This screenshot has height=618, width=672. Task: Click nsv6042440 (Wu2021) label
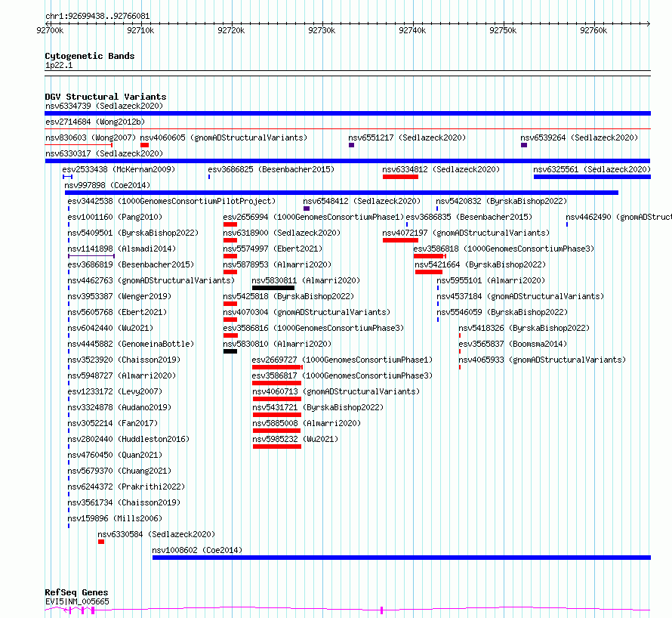110,328
